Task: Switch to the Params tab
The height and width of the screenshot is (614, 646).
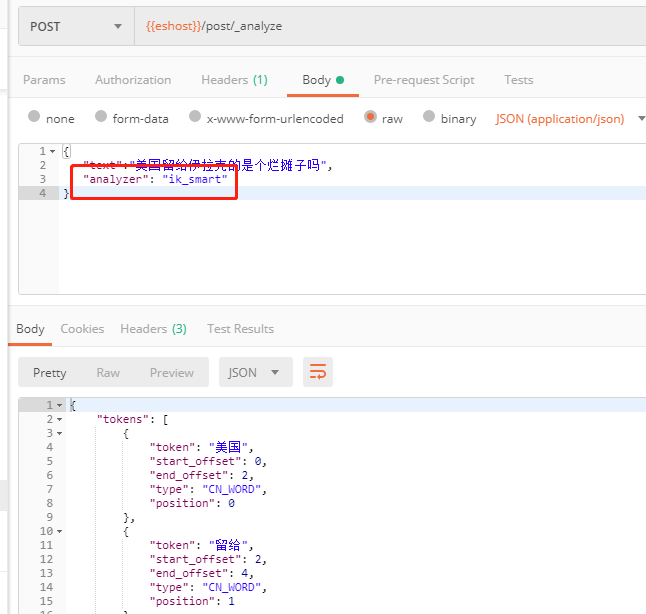Action: pyautogui.click(x=44, y=80)
